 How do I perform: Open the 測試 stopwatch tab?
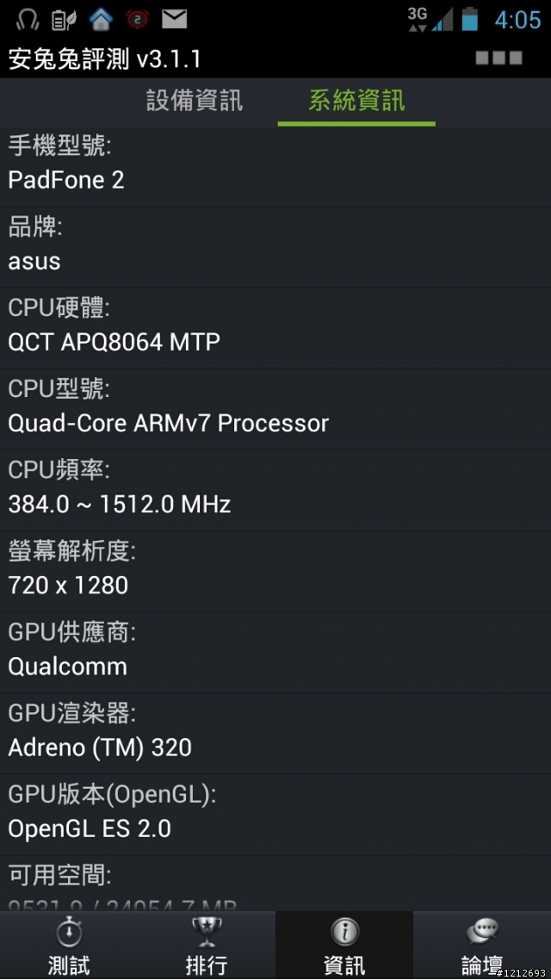[x=69, y=946]
